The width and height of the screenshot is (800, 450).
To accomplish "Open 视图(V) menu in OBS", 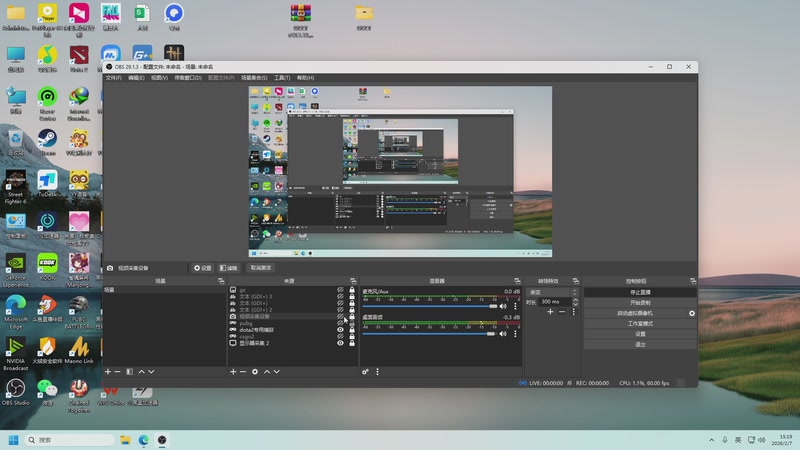I will point(159,78).
